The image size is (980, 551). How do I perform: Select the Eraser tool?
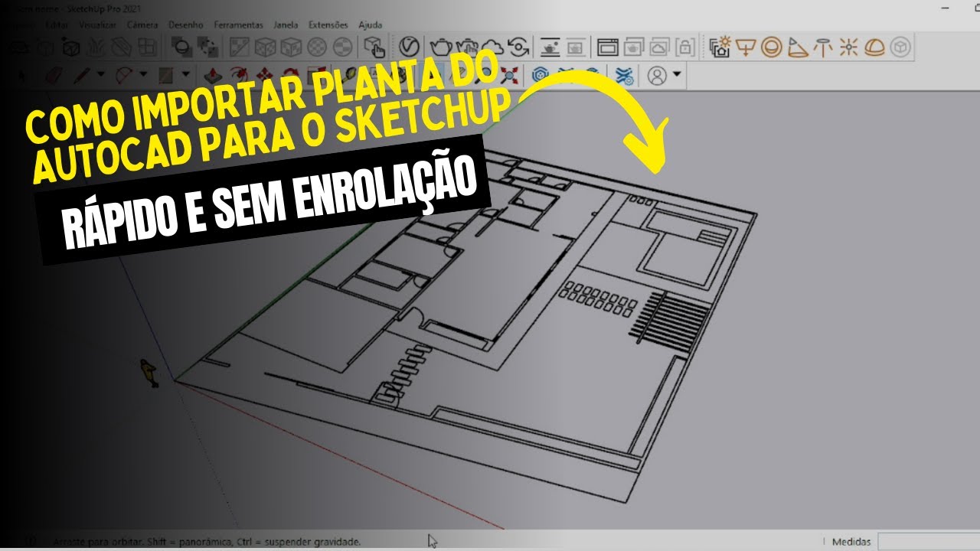[53, 75]
